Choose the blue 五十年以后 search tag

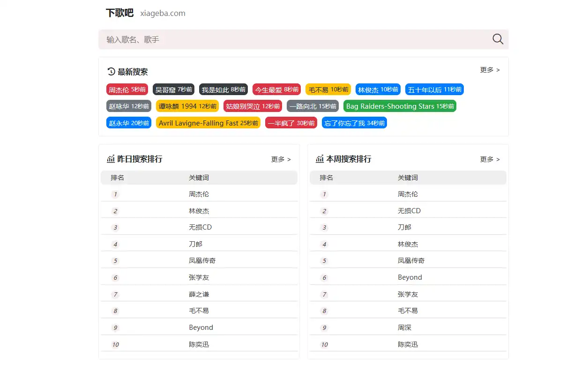click(x=434, y=89)
